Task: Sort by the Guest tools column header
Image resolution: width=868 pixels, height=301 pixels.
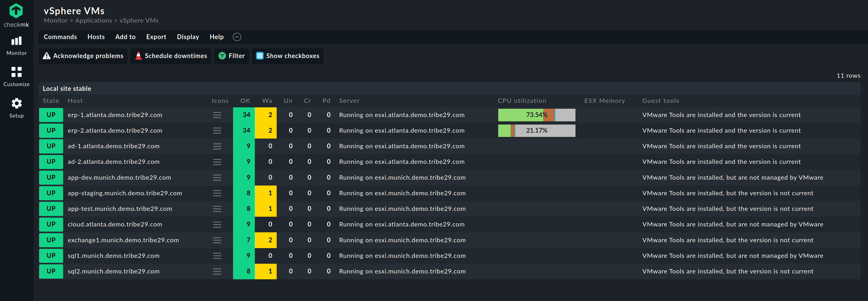Action: [x=660, y=101]
